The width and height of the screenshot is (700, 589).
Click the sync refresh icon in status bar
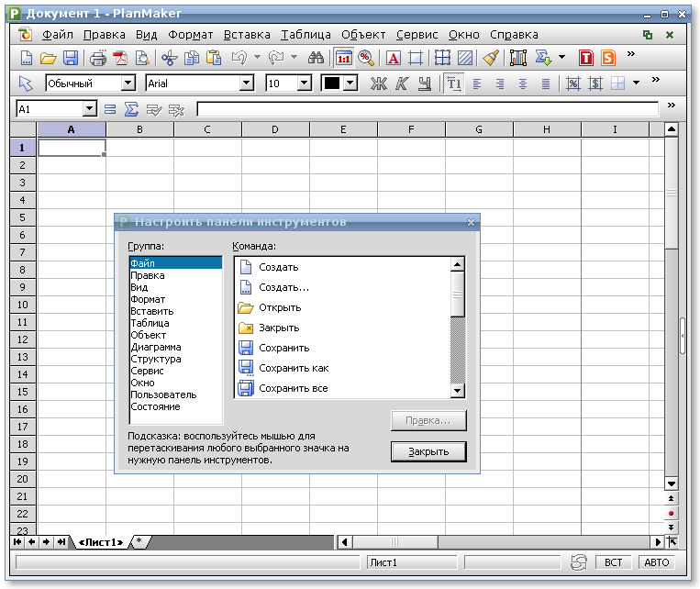579,562
